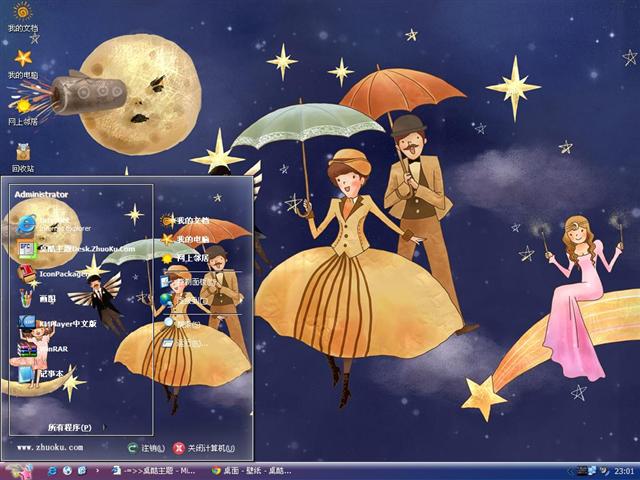Select 网上邻居 in start menu right column
The height and width of the screenshot is (480, 640).
188,259
